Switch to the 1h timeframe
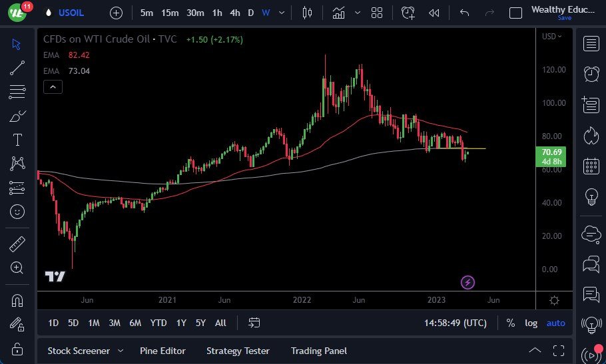The image size is (606, 364). (217, 13)
